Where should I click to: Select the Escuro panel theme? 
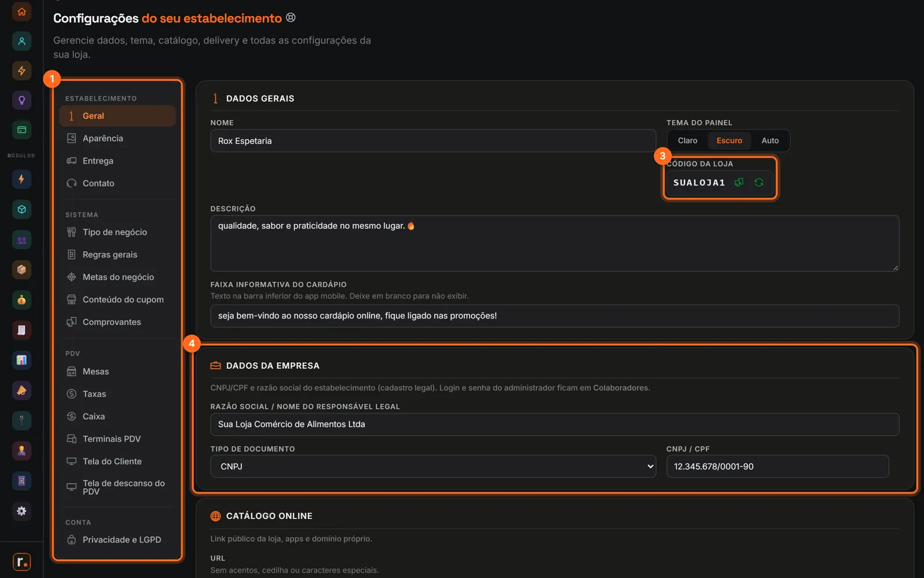point(729,140)
